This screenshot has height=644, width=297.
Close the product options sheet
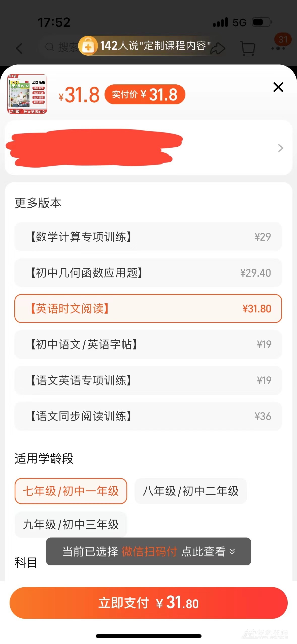[x=278, y=87]
